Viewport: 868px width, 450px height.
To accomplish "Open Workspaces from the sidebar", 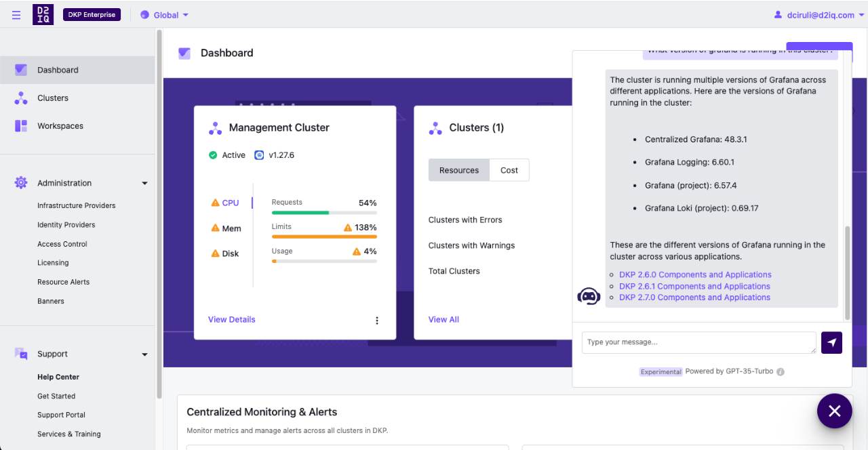I will (61, 125).
